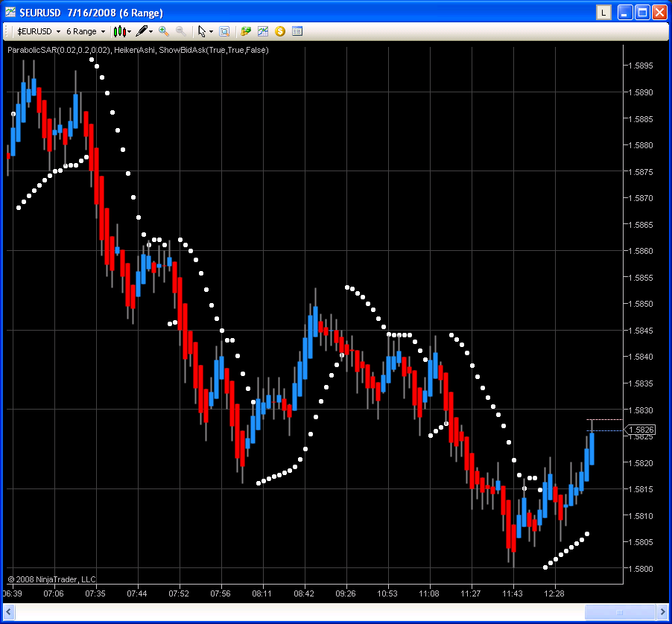Click the zoom in magnifier icon
Viewport: 672px width, 624px height.
163,31
